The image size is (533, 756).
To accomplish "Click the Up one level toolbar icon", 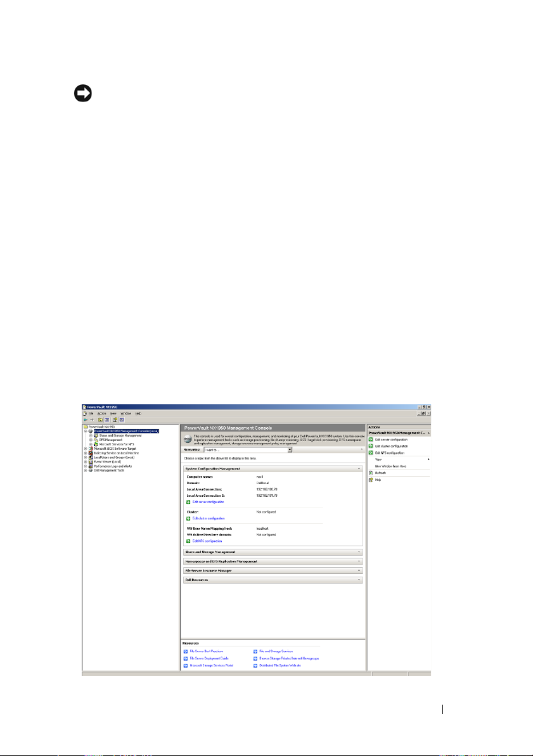I will (100, 420).
